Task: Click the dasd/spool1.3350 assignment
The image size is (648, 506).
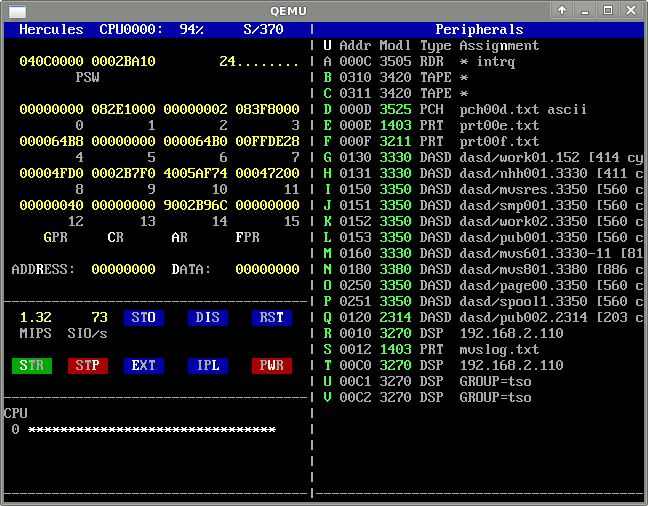Action: (x=523, y=301)
